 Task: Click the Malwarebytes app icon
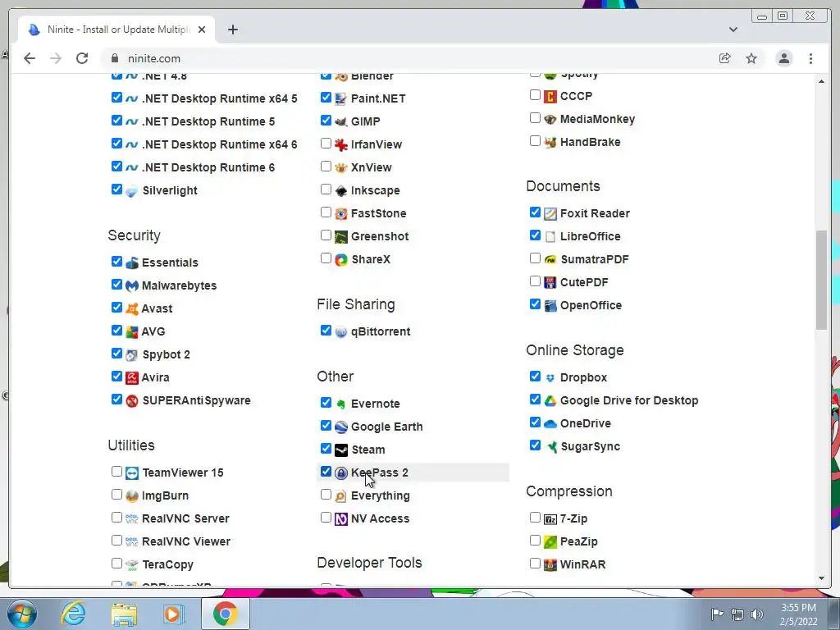(132, 286)
